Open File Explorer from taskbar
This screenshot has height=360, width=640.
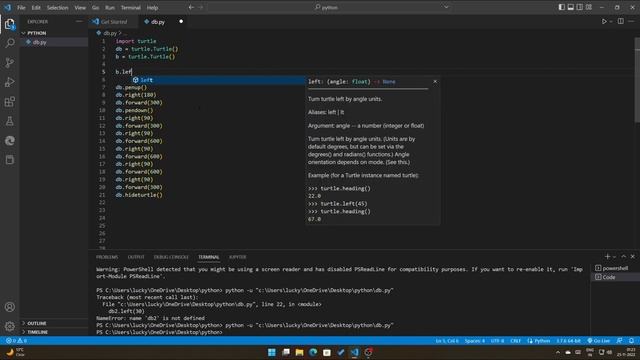(299, 352)
